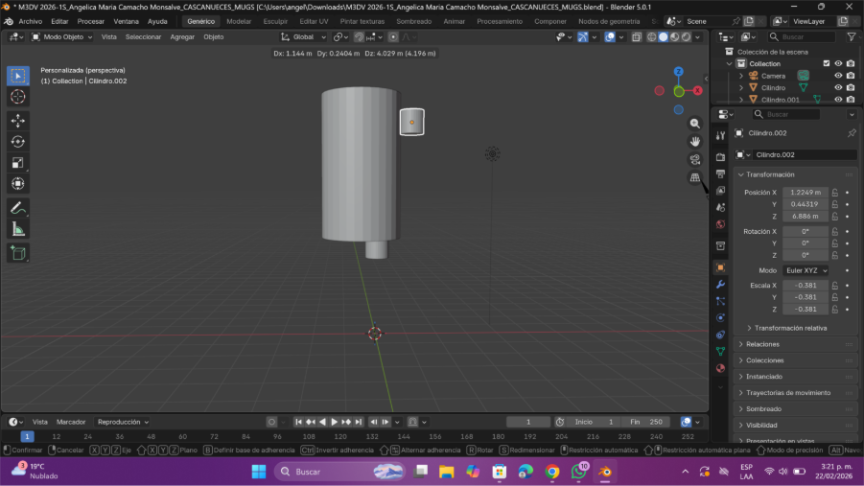The height and width of the screenshot is (486, 864).
Task: Choose the Scale tool
Action: pyautogui.click(x=18, y=162)
